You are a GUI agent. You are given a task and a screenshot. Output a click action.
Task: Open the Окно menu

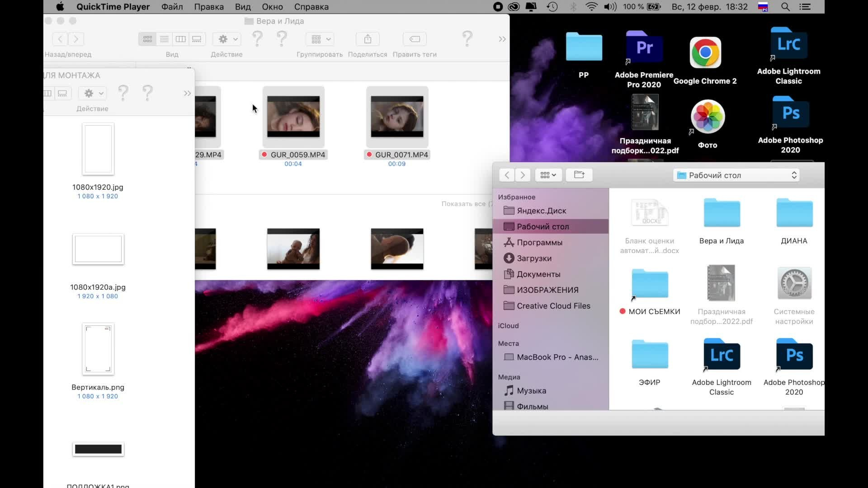(272, 7)
